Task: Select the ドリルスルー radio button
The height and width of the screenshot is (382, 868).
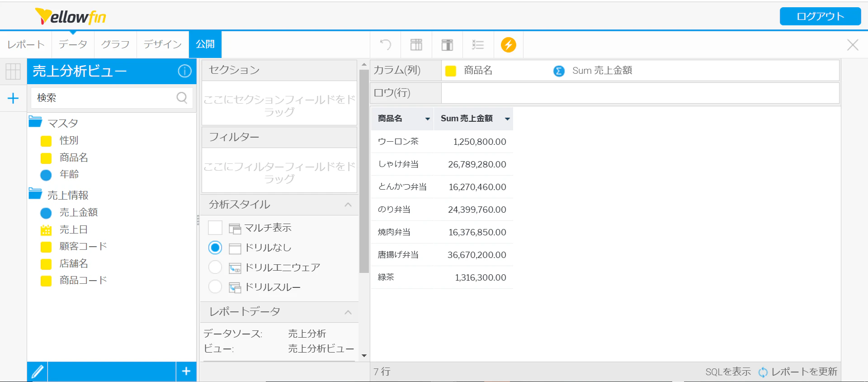Action: tap(215, 287)
